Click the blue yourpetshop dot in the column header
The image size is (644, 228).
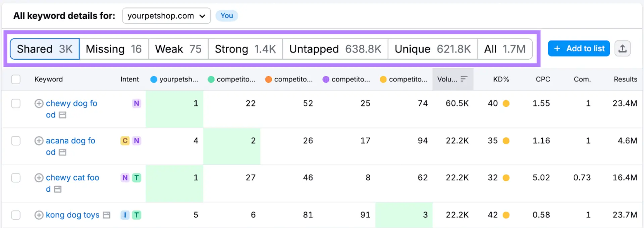tap(154, 79)
